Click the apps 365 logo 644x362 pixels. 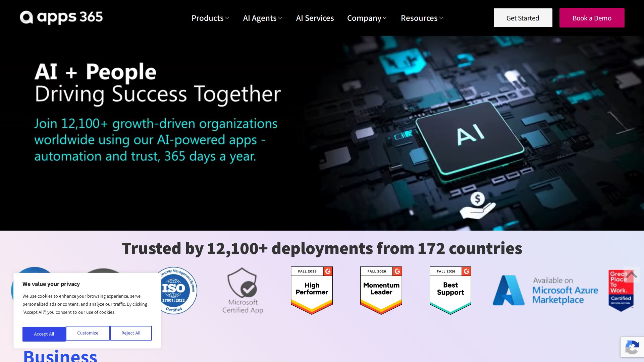pyautogui.click(x=61, y=17)
